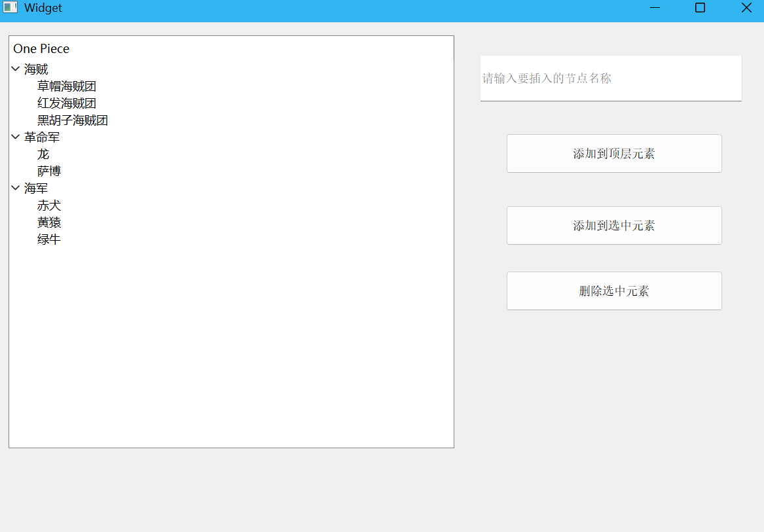The width and height of the screenshot is (764, 532).
Task: Click 添加到选中元素 button
Action: point(614,226)
